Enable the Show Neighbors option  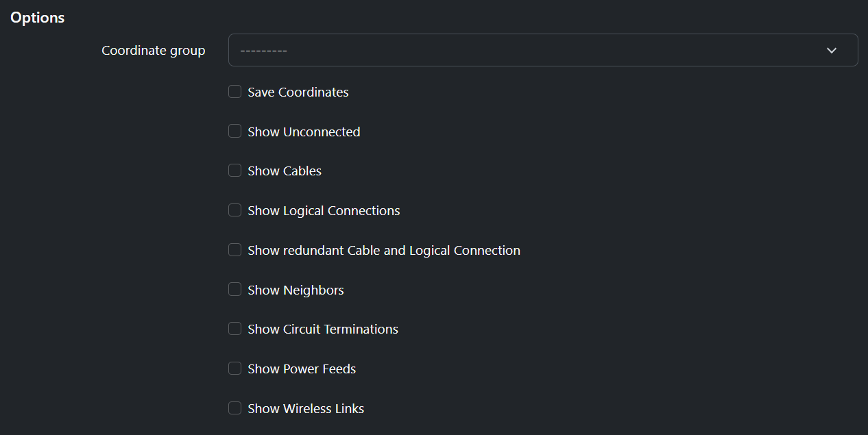click(234, 289)
